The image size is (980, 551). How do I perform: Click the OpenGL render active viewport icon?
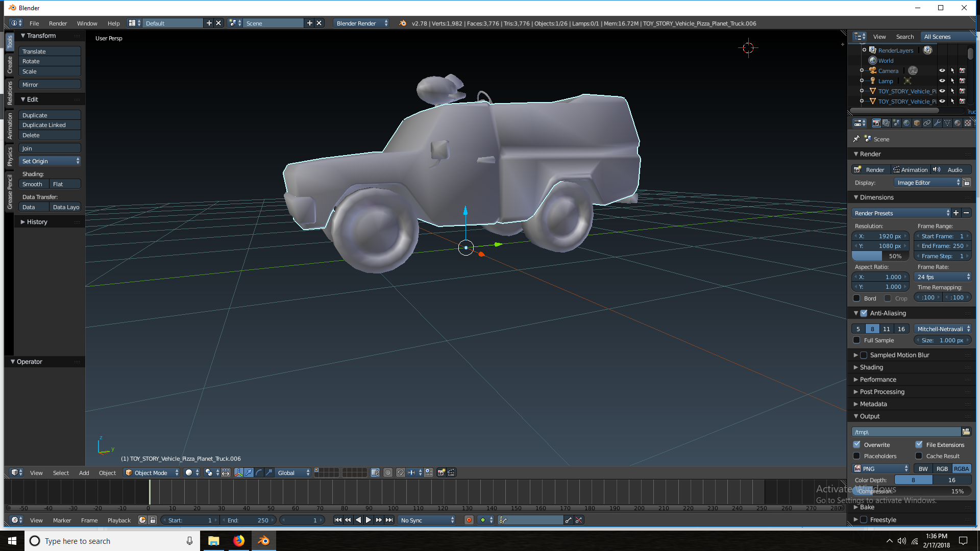(442, 472)
